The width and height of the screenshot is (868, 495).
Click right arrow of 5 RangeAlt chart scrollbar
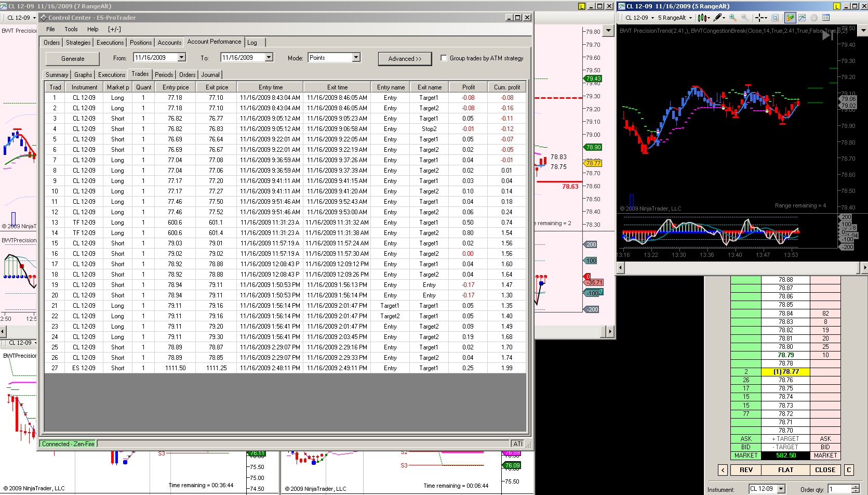[x=864, y=268]
